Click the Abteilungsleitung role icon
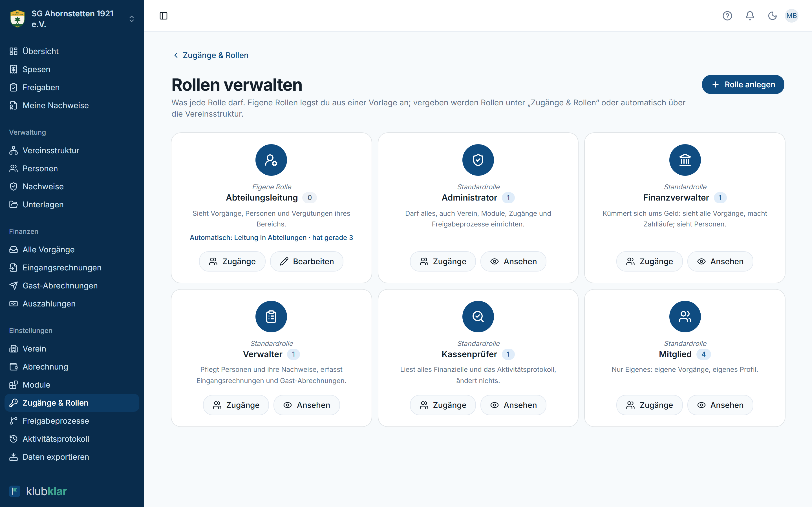 271,160
